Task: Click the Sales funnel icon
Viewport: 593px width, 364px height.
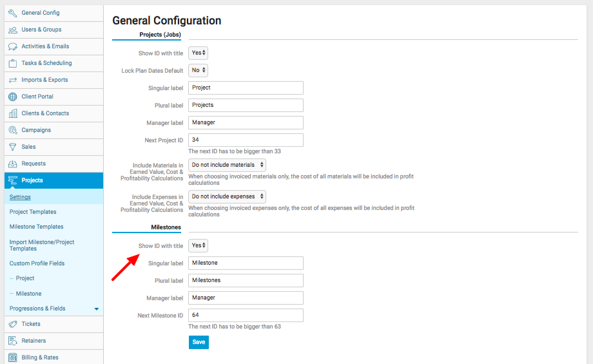Action: [12, 147]
